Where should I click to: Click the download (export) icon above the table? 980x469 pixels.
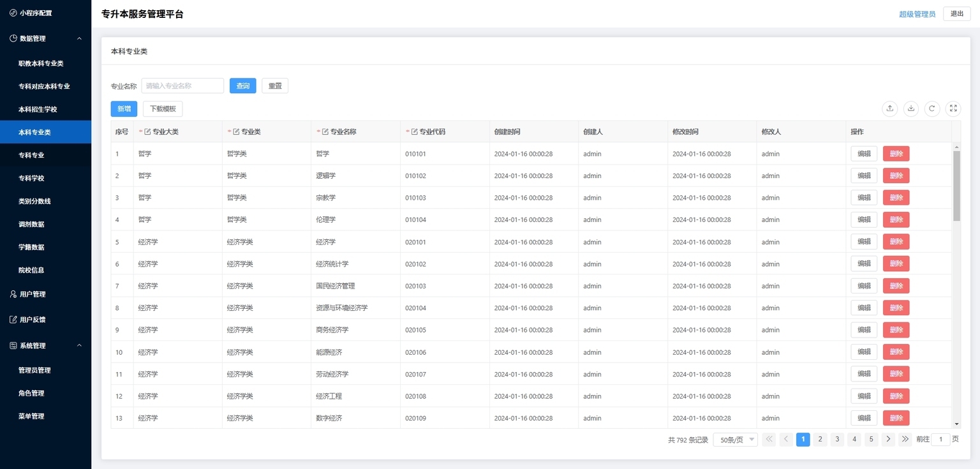[x=911, y=108]
